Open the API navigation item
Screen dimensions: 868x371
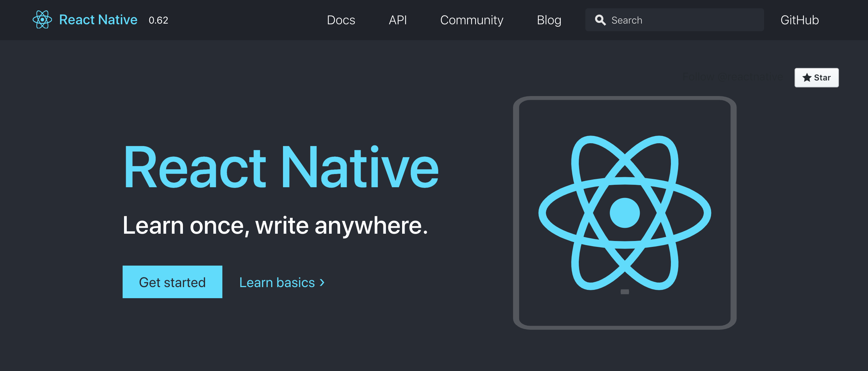tap(398, 20)
